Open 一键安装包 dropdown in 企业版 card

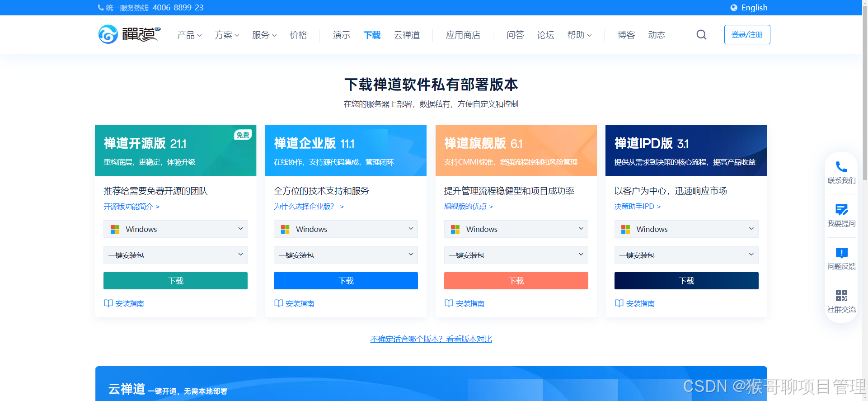(346, 255)
